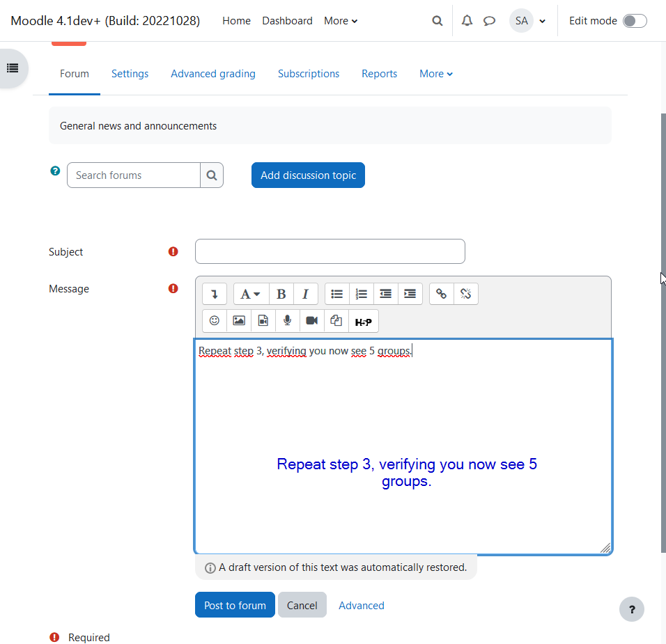The height and width of the screenshot is (644, 666).
Task: Insert an unordered bullet list
Action: 336,294
